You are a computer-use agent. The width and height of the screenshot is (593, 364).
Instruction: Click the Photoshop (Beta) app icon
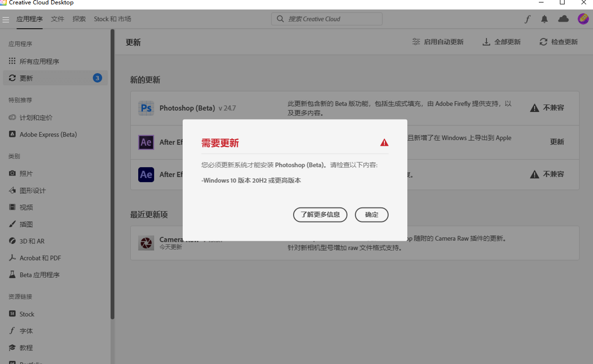(x=146, y=108)
